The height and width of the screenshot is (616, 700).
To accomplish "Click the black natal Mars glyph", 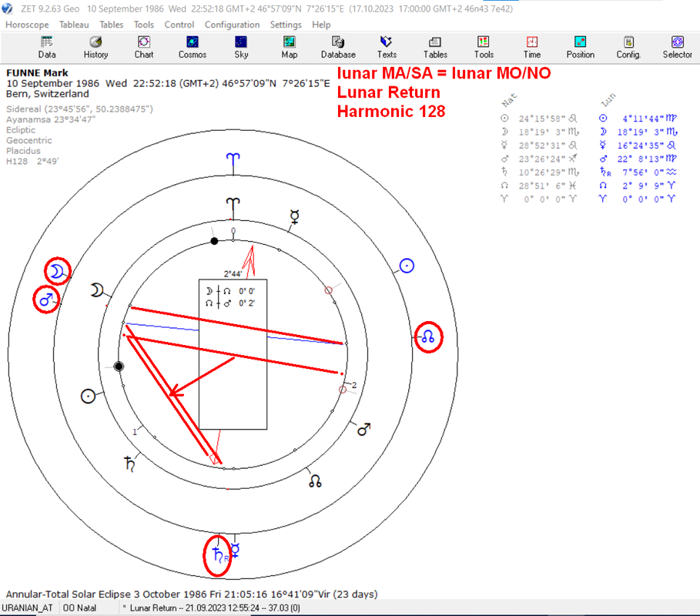I will click(363, 430).
